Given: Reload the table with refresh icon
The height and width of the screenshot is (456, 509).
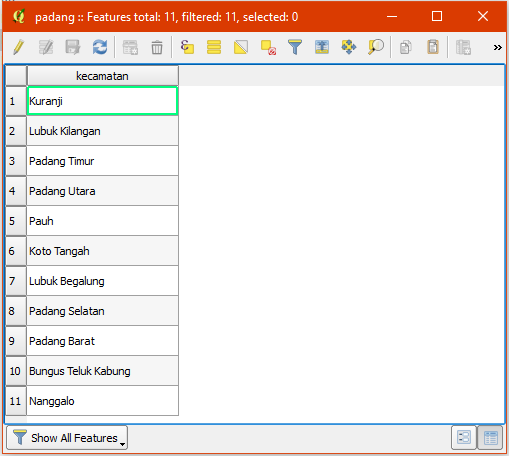Looking at the screenshot, I should (100, 47).
